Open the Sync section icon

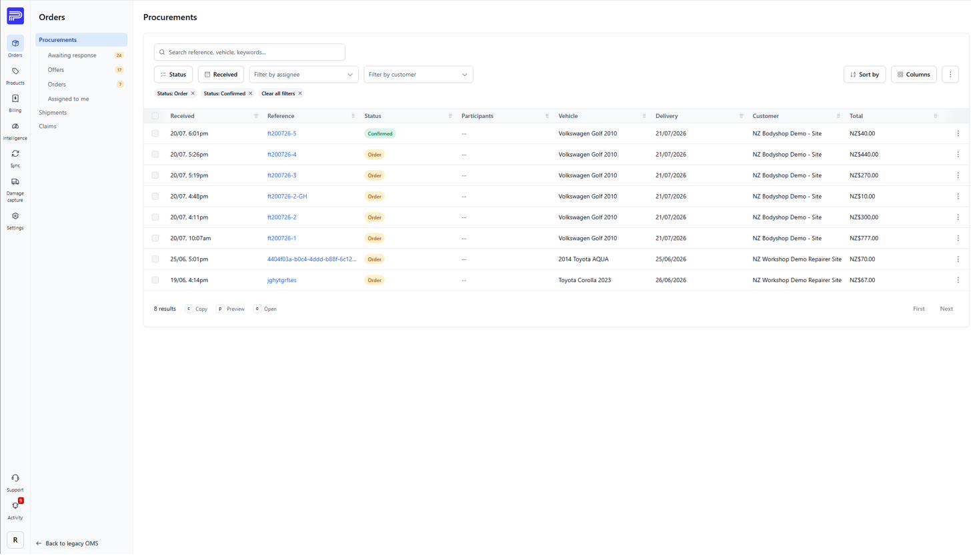pyautogui.click(x=15, y=153)
